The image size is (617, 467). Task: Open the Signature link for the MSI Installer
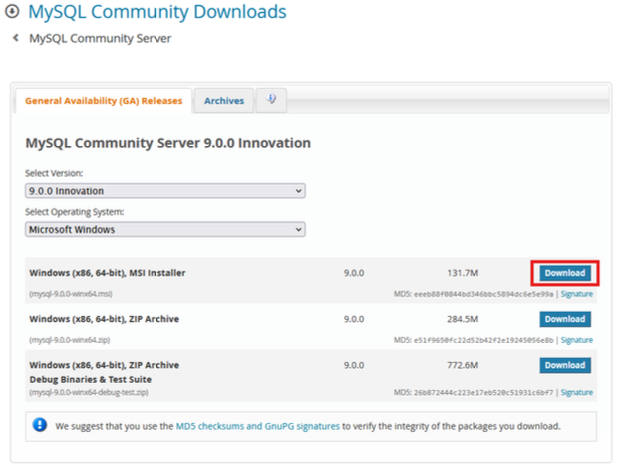click(576, 294)
